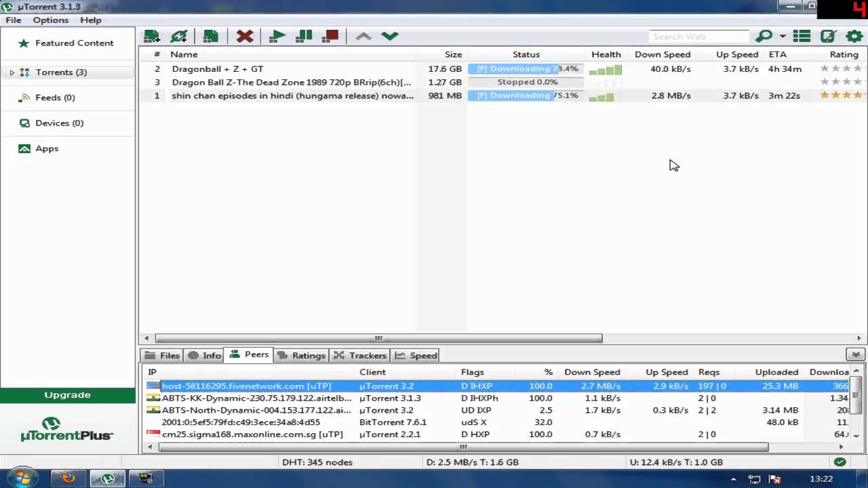Click the torrent list horizontal scrollbar
Viewport: 868px width, 488px height.
[378, 338]
